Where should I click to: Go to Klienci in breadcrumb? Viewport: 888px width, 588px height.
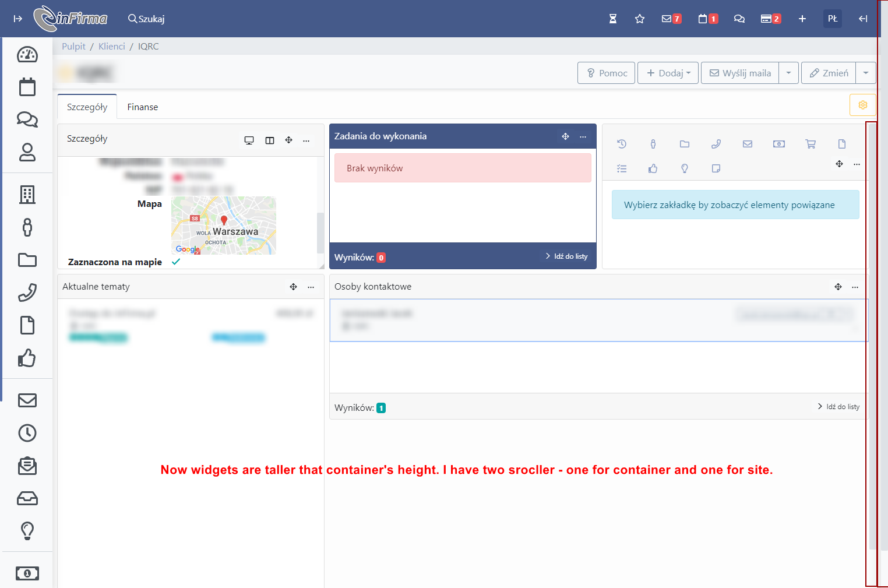[x=112, y=46]
